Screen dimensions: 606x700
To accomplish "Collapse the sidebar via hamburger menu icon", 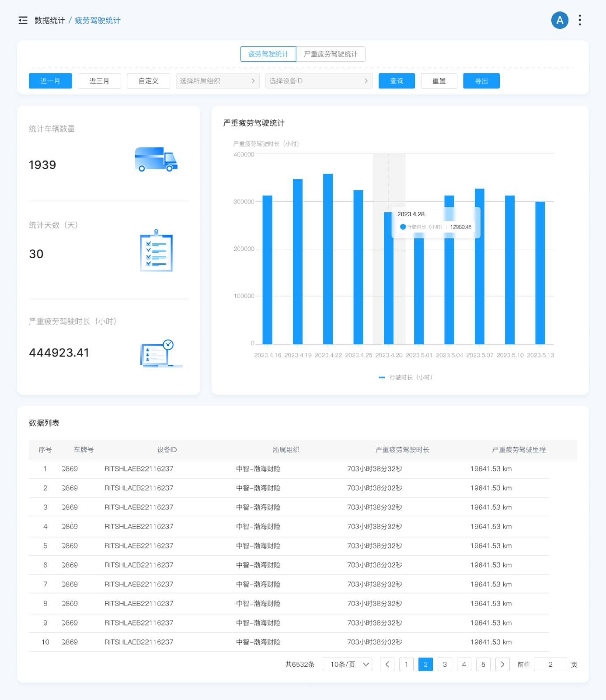I will (x=23, y=20).
